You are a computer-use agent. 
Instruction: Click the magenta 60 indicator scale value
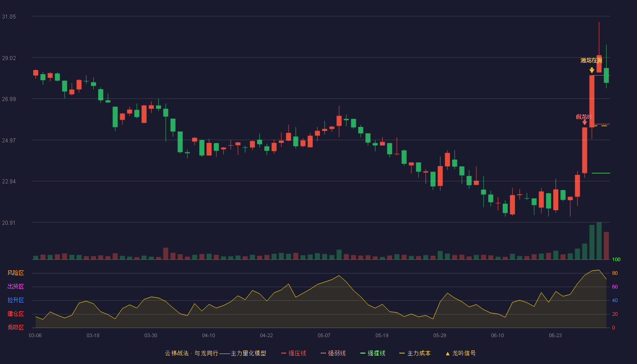[x=615, y=287]
